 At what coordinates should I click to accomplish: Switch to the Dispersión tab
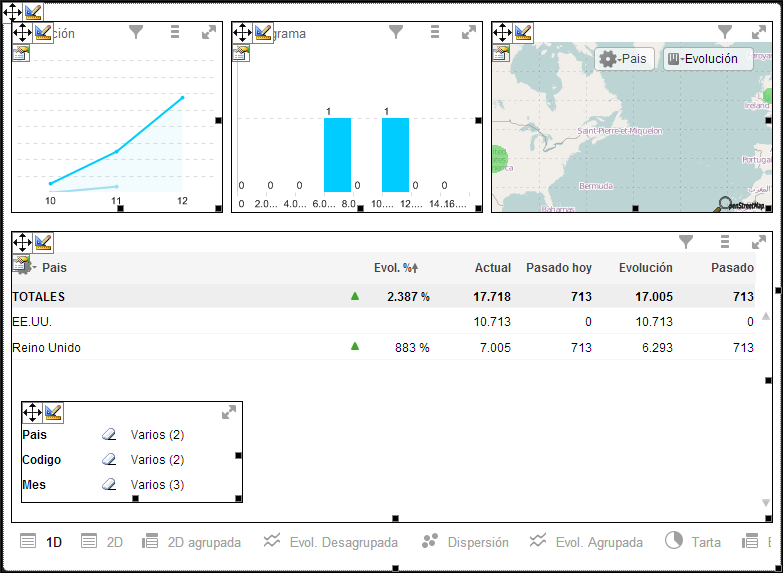coord(466,542)
